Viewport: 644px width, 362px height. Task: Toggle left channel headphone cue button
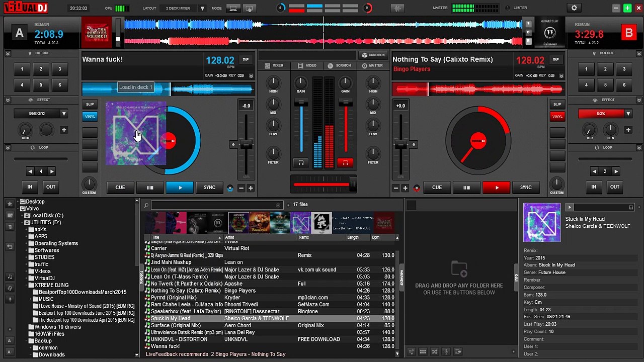pyautogui.click(x=301, y=162)
